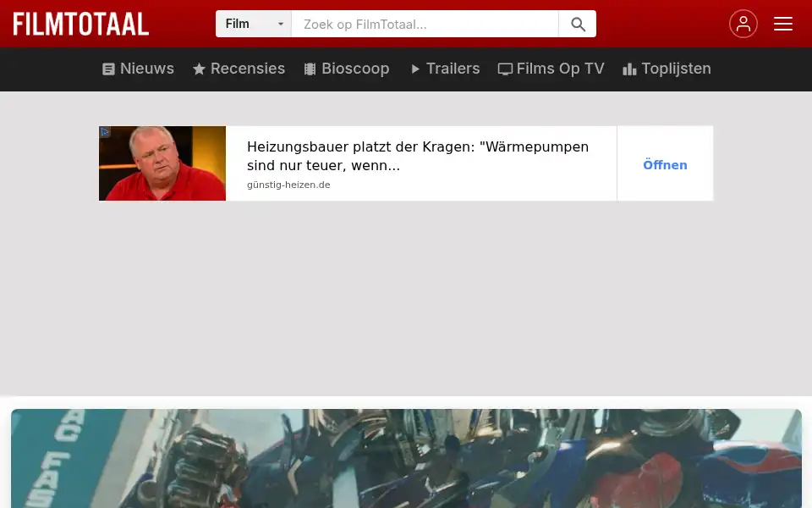Open the Toplijsten section
This screenshot has height=508, width=812.
coord(667,69)
